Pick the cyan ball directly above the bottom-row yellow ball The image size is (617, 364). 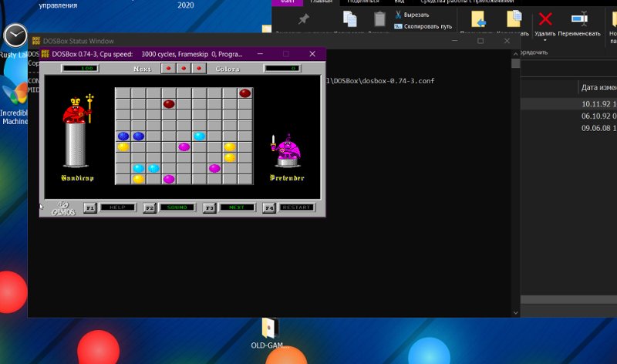tap(139, 168)
